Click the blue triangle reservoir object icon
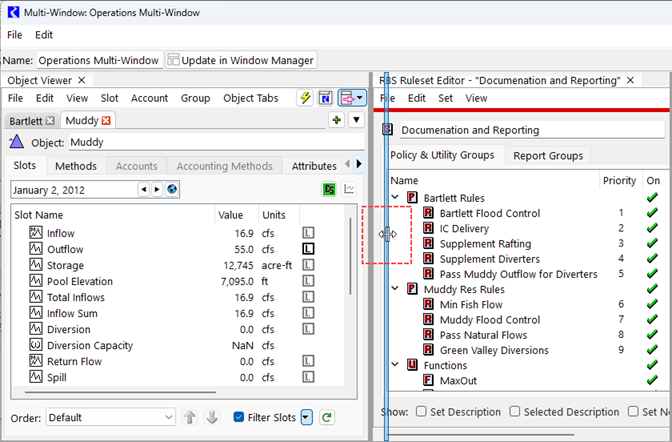Viewport: 672px width, 442px height. point(16,142)
